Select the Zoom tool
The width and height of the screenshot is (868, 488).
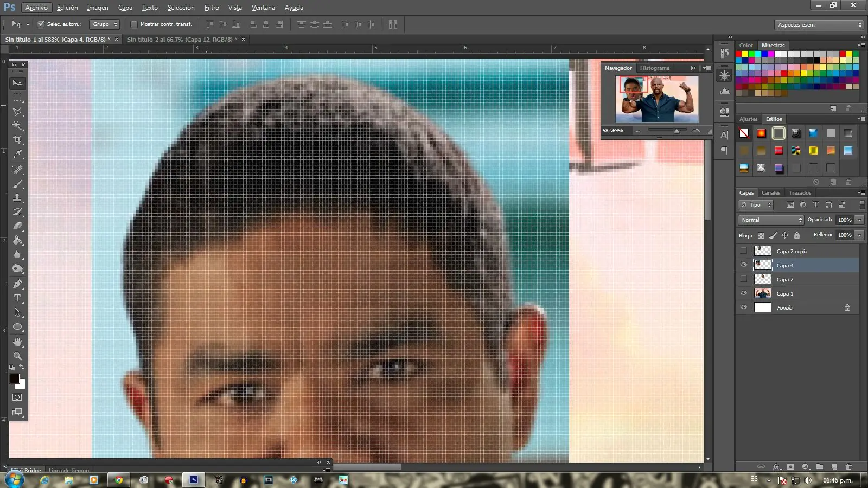[17, 356]
